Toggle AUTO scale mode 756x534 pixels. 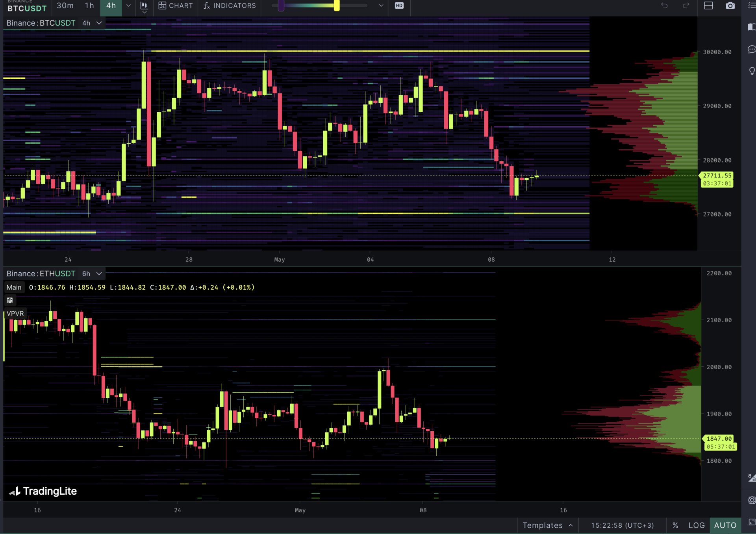click(725, 525)
